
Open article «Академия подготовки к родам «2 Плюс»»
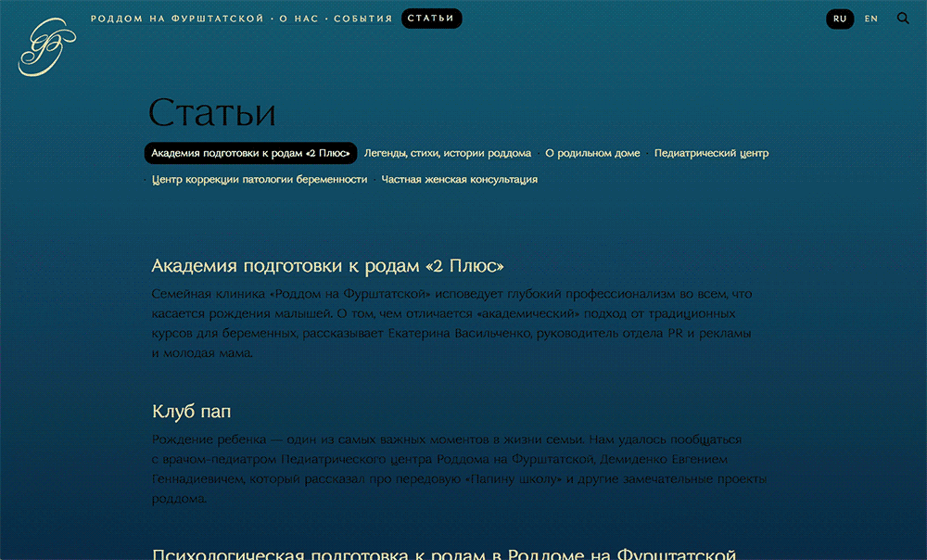point(327,267)
